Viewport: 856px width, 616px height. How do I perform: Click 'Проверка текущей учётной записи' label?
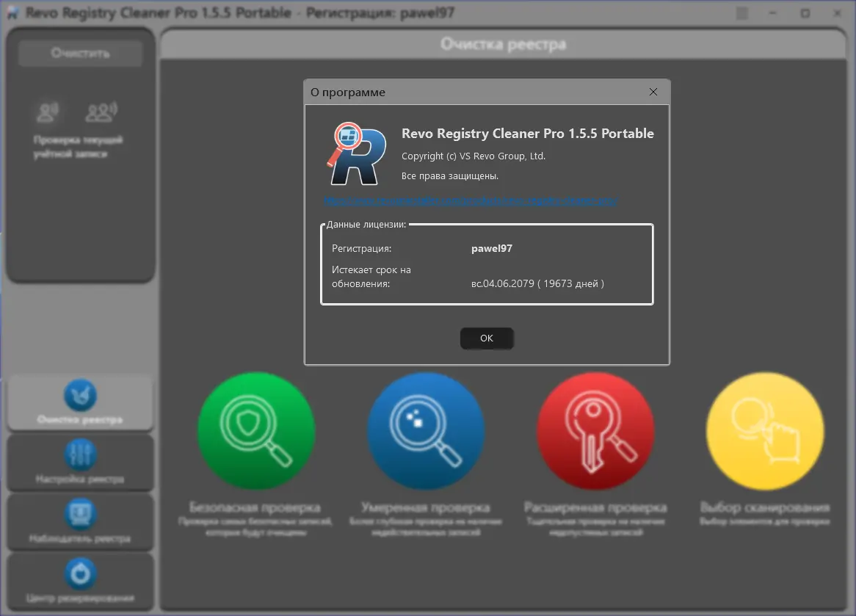(78, 147)
